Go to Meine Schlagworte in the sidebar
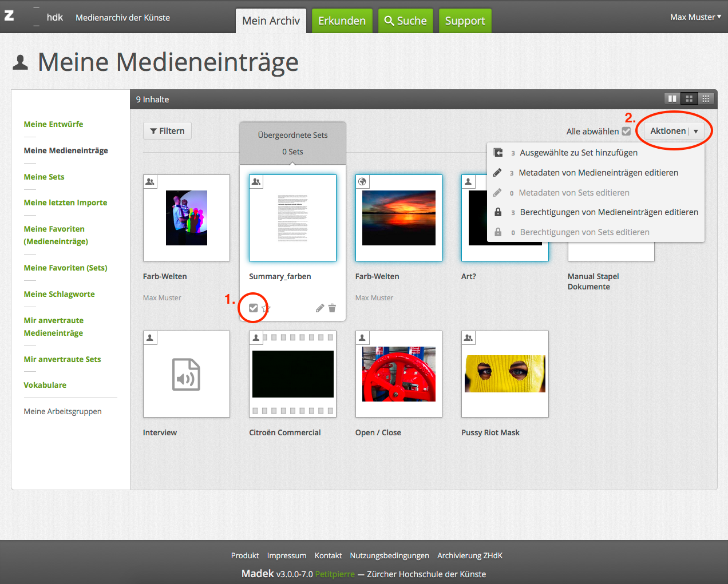Viewport: 728px width, 584px height. [59, 294]
